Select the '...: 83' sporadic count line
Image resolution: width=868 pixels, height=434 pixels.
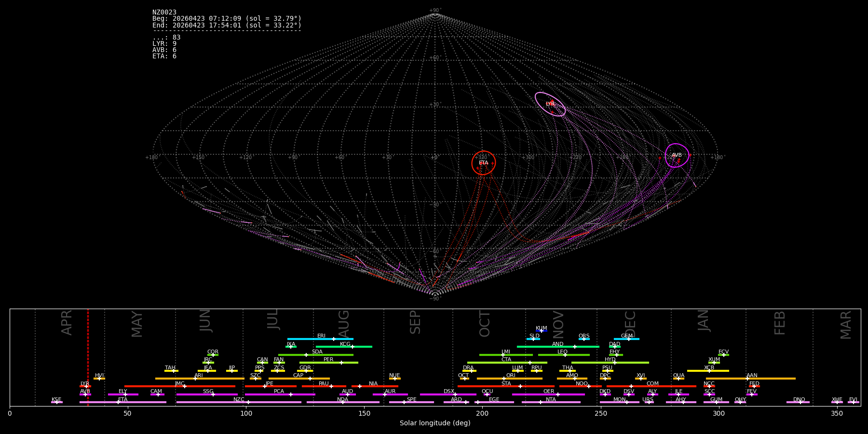166,38
